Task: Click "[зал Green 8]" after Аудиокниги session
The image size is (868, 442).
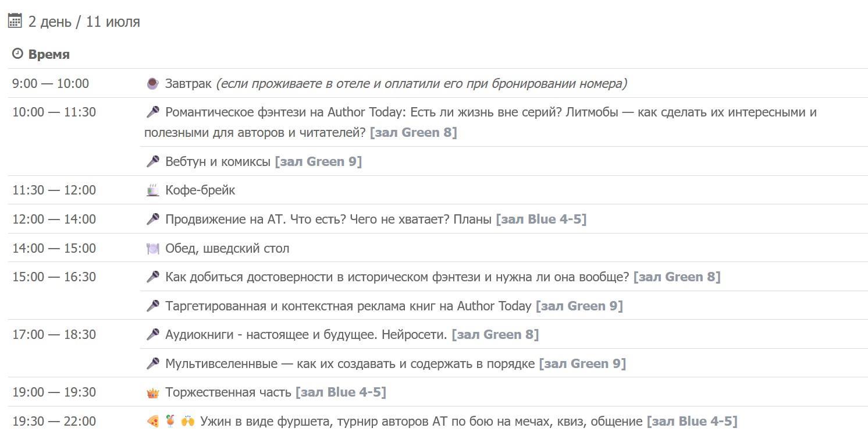Action: click(495, 335)
